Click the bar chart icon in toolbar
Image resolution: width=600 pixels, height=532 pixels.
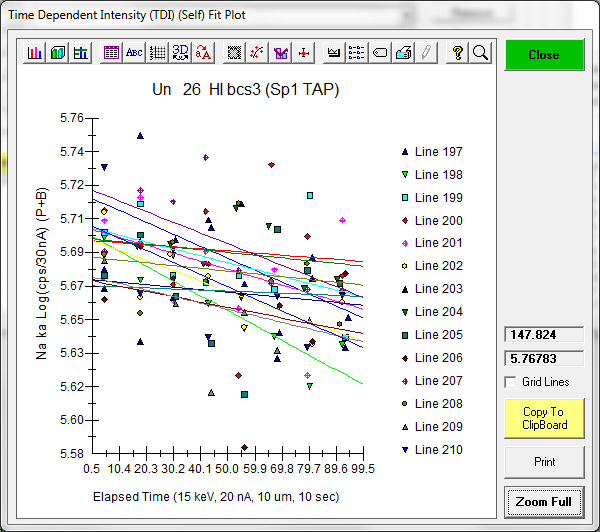[35, 53]
